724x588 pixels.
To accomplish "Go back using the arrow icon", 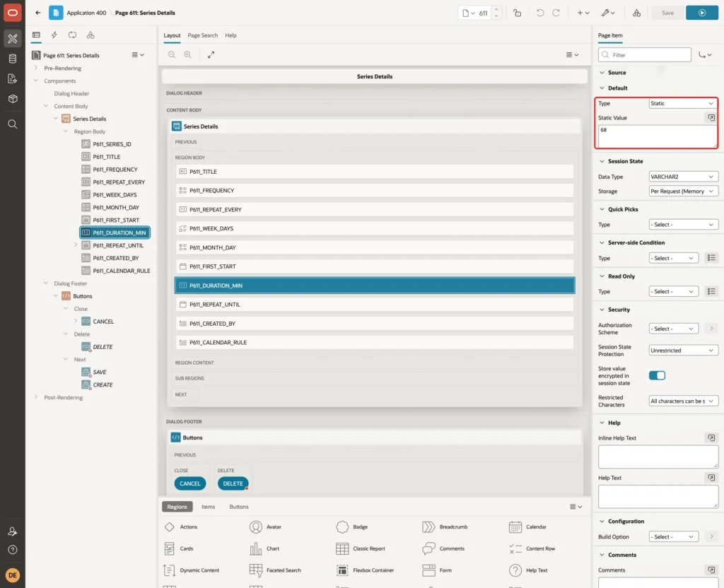I will 38,13.
